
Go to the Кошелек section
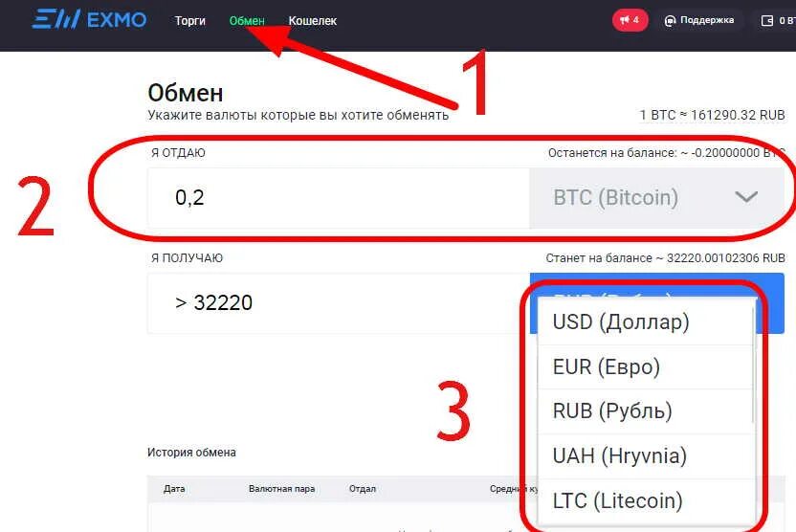[x=313, y=21]
